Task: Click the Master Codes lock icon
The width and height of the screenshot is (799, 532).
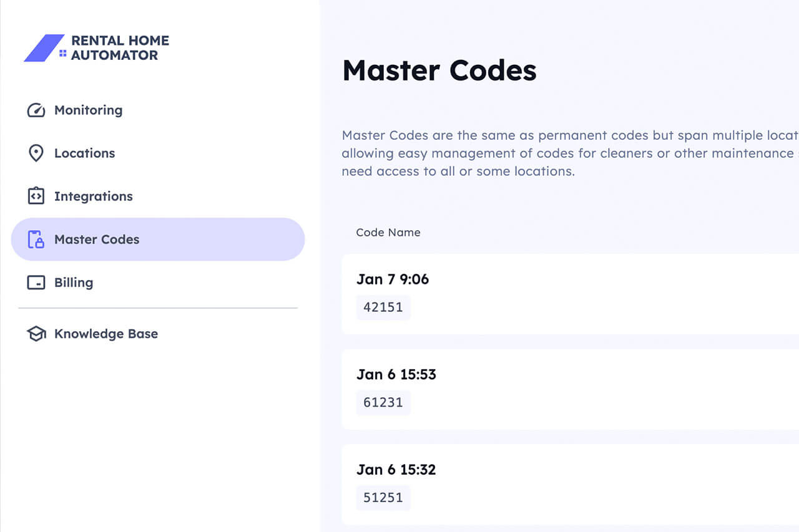Action: pyautogui.click(x=36, y=239)
